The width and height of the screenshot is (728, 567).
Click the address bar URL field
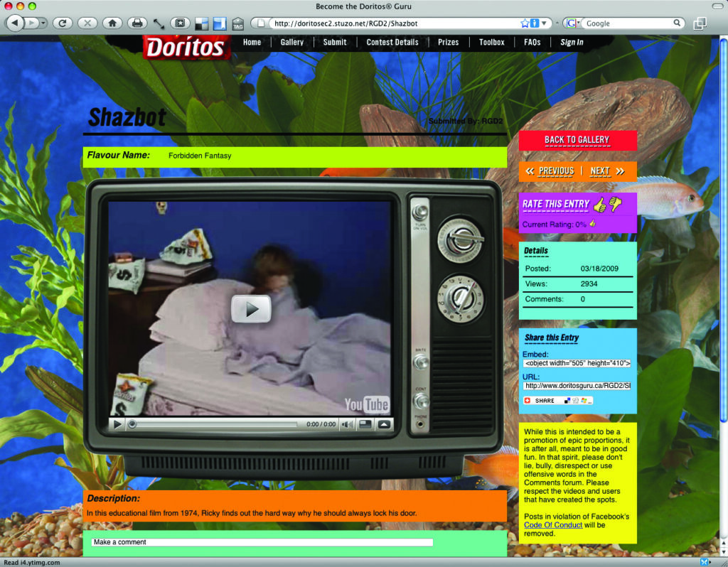coord(395,23)
